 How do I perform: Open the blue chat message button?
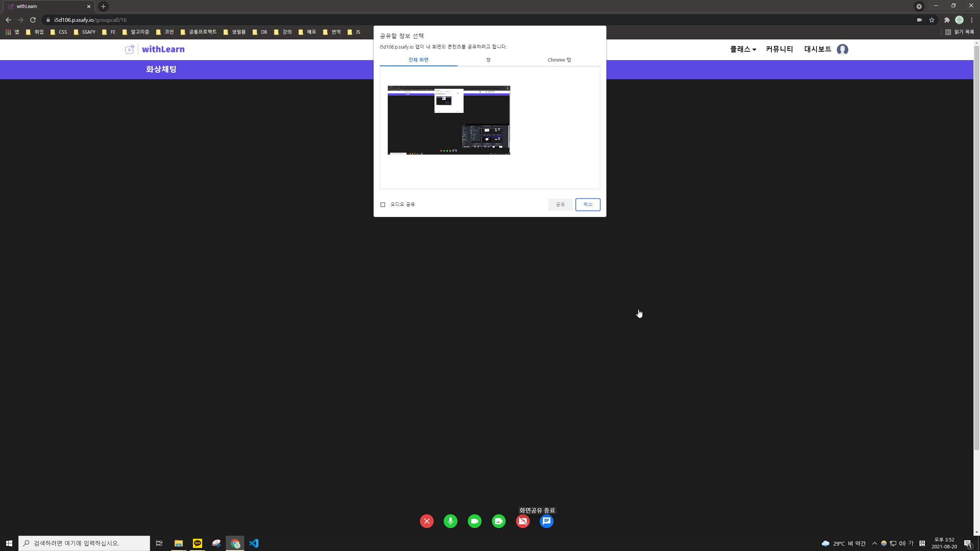pyautogui.click(x=547, y=521)
